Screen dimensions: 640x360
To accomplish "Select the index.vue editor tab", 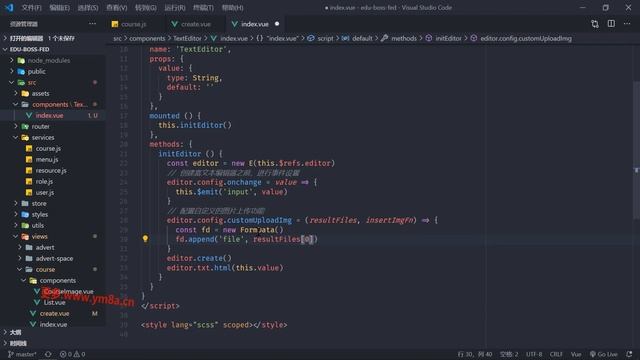I will pos(254,24).
